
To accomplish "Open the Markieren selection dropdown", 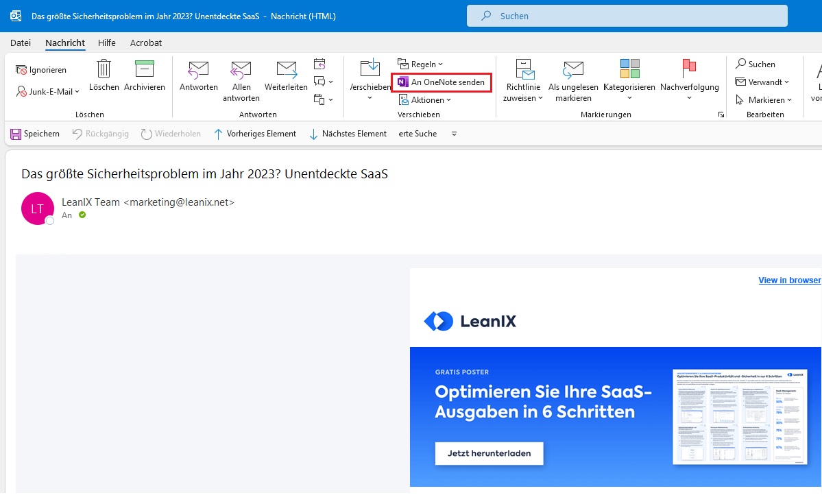I will pos(763,99).
